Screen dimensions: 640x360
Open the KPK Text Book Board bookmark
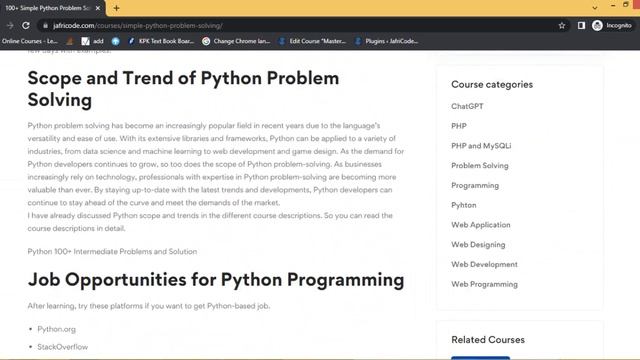pos(161,41)
